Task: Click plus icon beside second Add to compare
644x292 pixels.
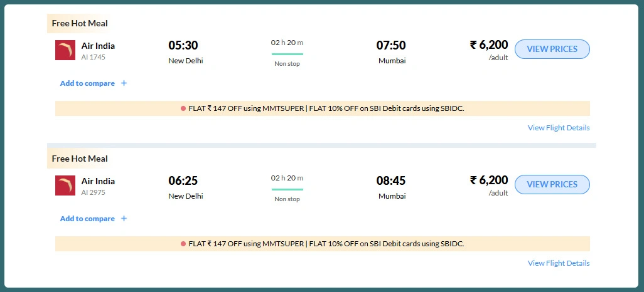Action: point(124,219)
